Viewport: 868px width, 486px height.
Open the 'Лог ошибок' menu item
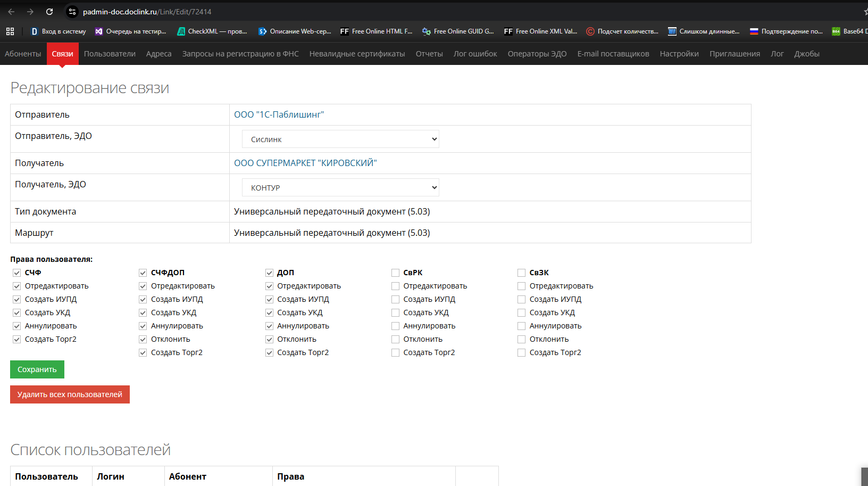coord(475,54)
